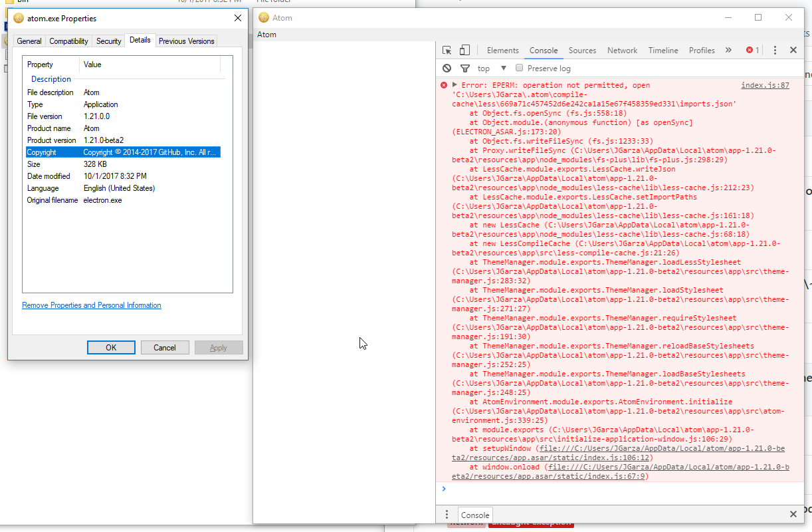Toggle the device toolbar icon
This screenshot has width=812, height=532.
(x=464, y=51)
